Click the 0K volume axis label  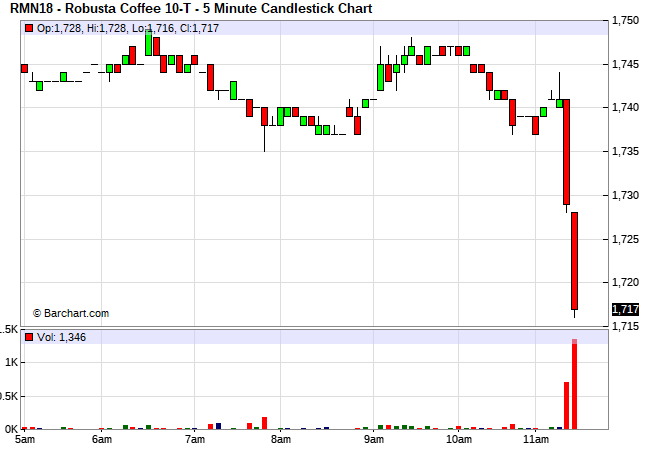click(x=11, y=429)
